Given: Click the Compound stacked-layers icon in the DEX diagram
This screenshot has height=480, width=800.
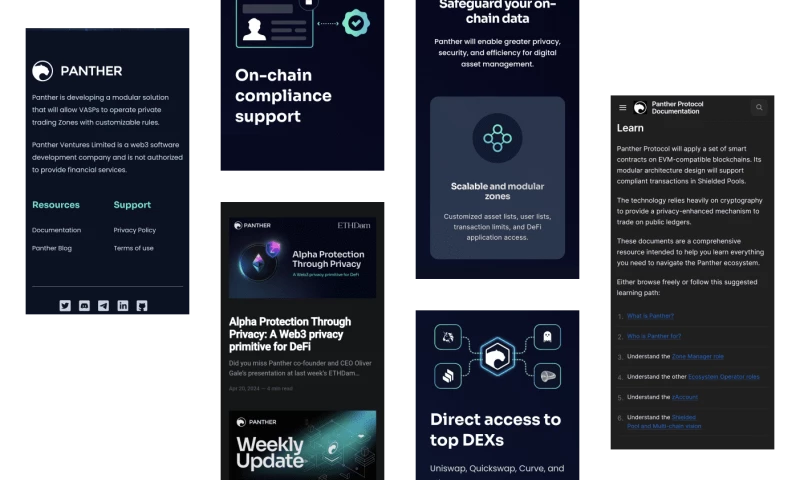Looking at the screenshot, I should tap(448, 376).
